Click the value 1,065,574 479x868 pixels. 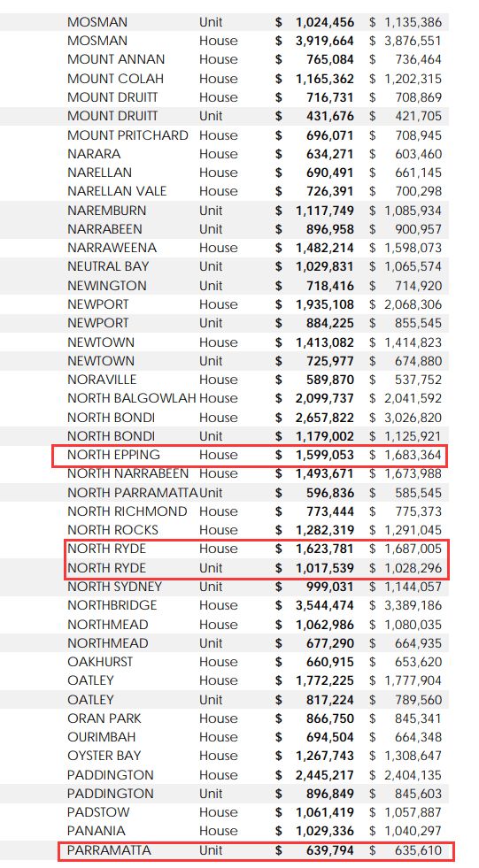413,267
